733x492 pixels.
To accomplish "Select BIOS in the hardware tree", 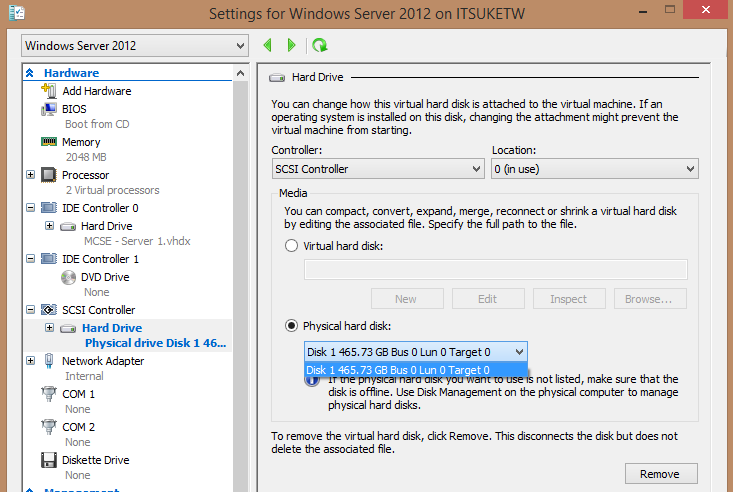I will click(74, 109).
